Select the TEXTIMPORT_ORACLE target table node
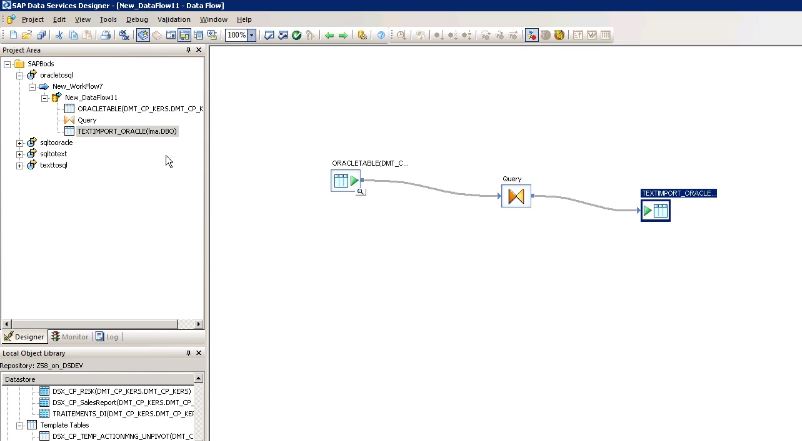Screen dimensions: 802x441 656,210
